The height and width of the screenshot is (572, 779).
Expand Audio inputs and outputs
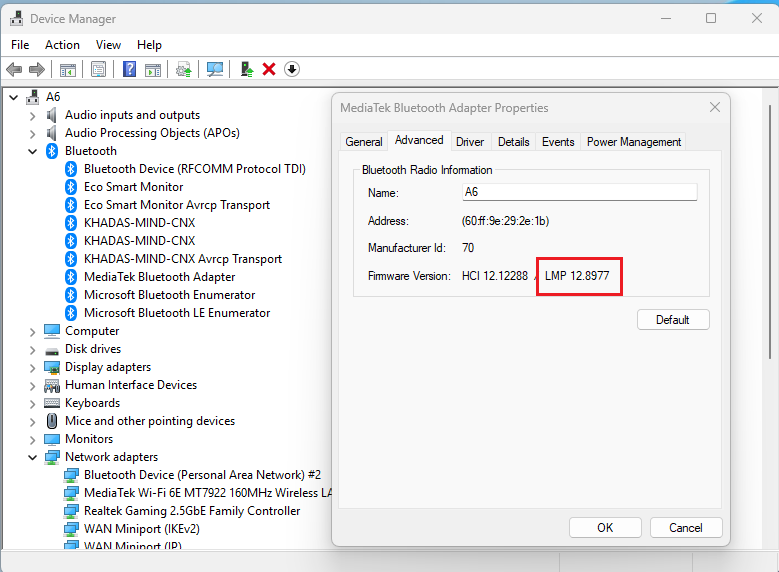(33, 116)
